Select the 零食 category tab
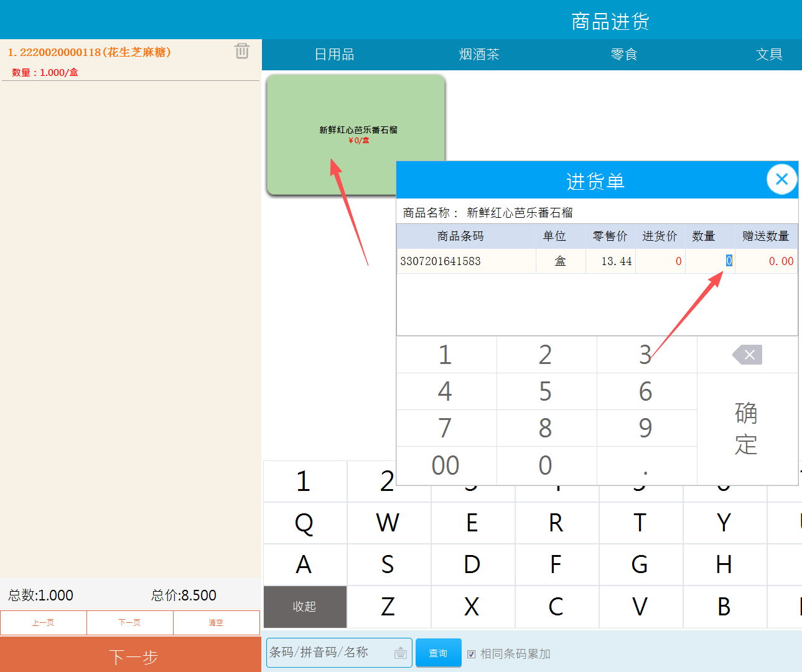The width and height of the screenshot is (802, 672). (x=624, y=55)
